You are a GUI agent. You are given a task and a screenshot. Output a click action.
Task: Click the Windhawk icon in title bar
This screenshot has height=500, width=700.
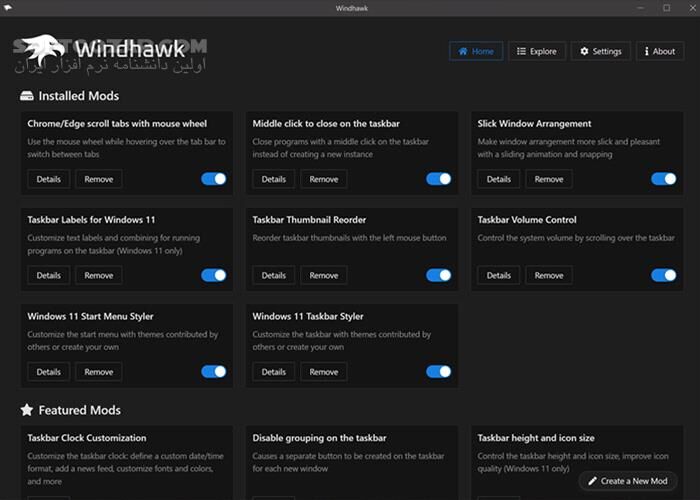coord(8,8)
